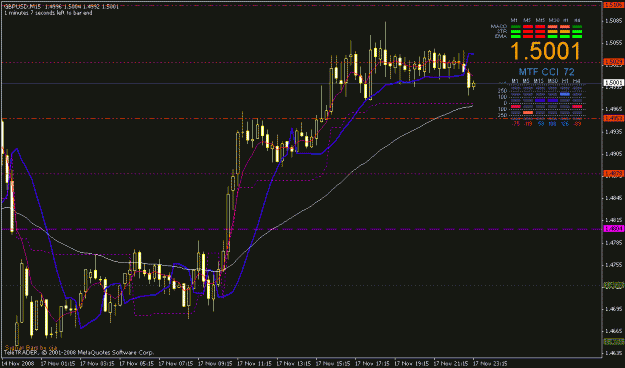Click the 14 Nov 2008 date label
The image size is (625, 368).
tap(19, 363)
